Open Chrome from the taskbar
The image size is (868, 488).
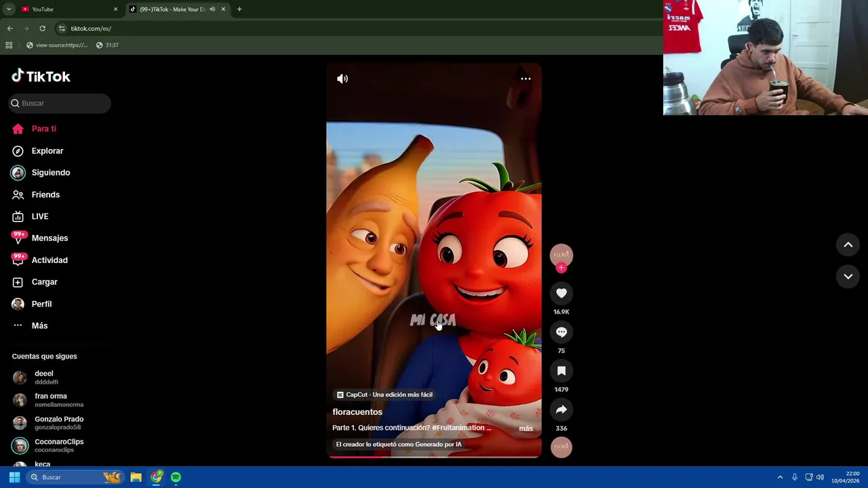pyautogui.click(x=157, y=477)
